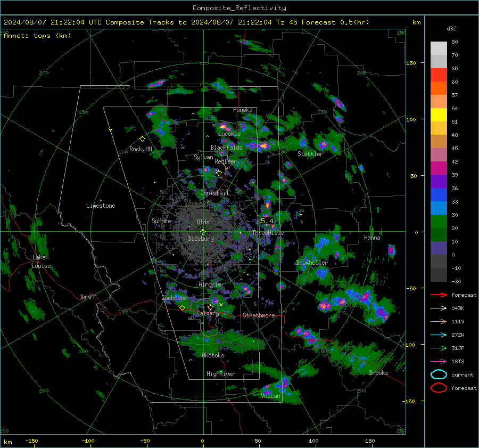
Task: Select the 5.4 storm top label
Action: pyautogui.click(x=267, y=221)
